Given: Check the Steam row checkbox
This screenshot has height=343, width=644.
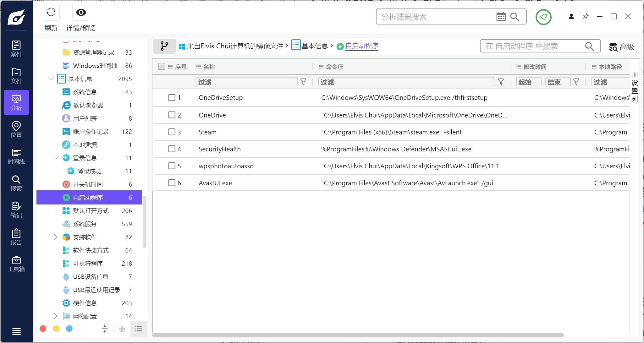Looking at the screenshot, I should 172,132.
